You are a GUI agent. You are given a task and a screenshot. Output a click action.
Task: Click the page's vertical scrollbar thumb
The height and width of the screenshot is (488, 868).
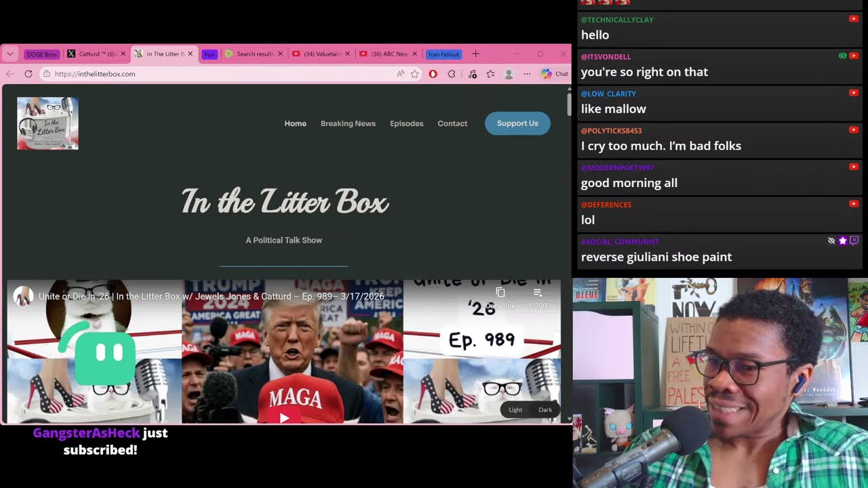pos(569,105)
